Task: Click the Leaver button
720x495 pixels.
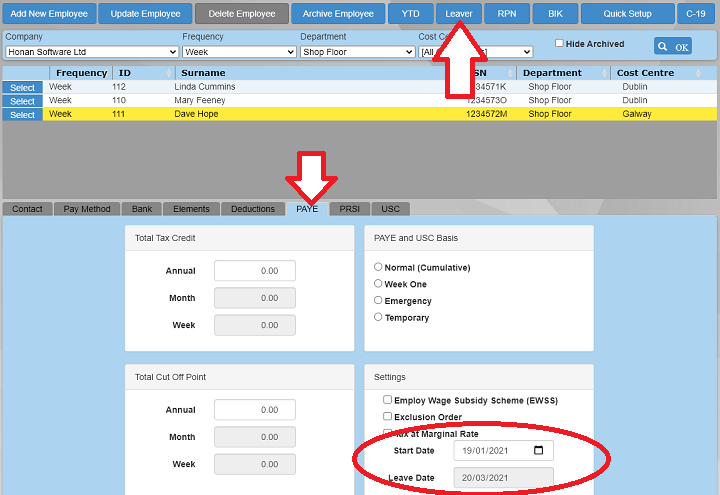Action: click(459, 14)
